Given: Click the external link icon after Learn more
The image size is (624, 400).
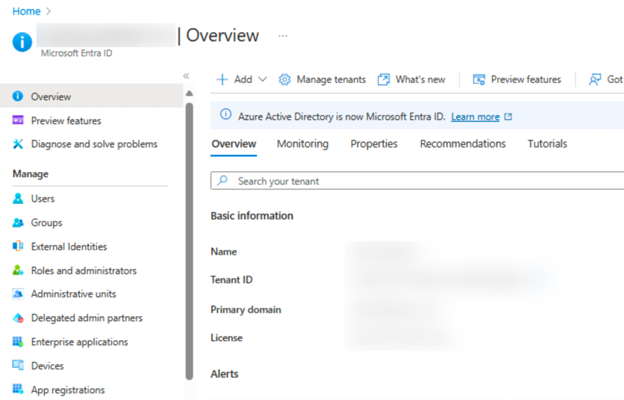Looking at the screenshot, I should click(508, 117).
